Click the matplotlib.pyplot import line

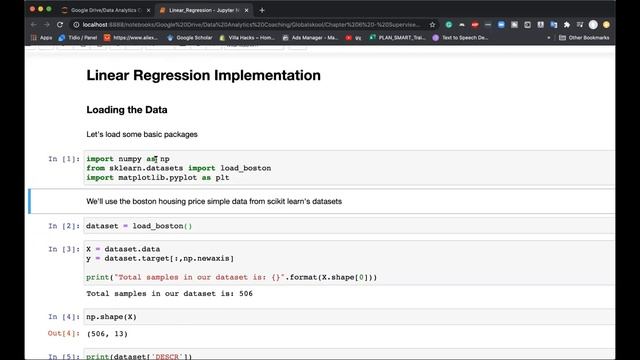coord(158,178)
